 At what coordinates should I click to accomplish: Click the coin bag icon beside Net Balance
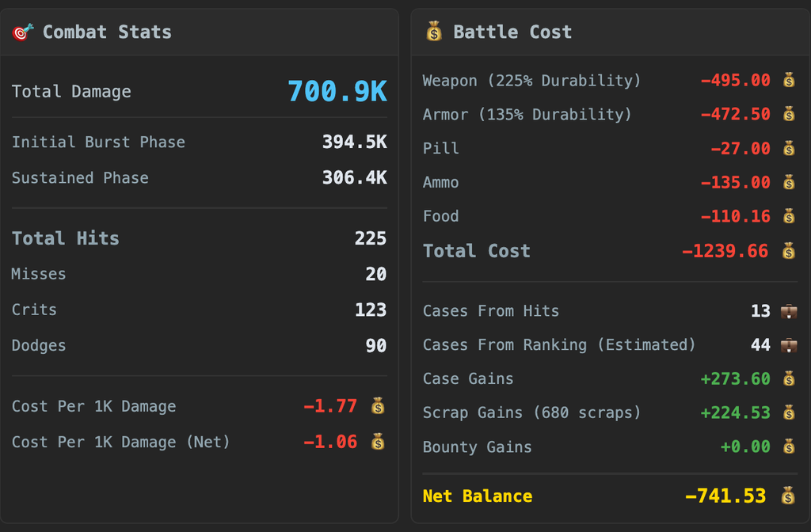point(788,496)
